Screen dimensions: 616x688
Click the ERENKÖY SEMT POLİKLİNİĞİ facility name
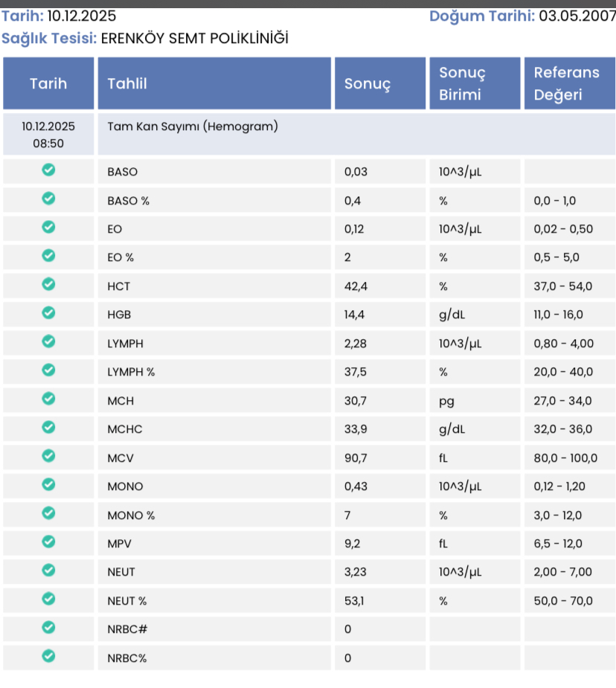[194, 38]
